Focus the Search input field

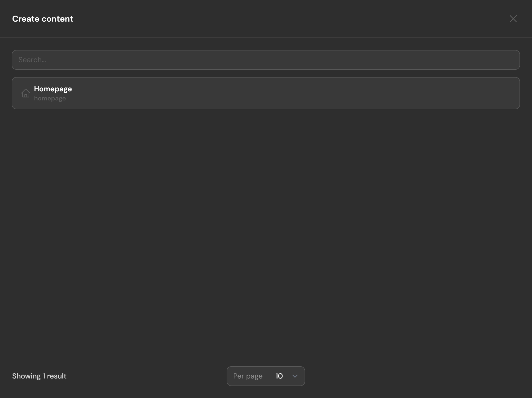[x=266, y=60]
